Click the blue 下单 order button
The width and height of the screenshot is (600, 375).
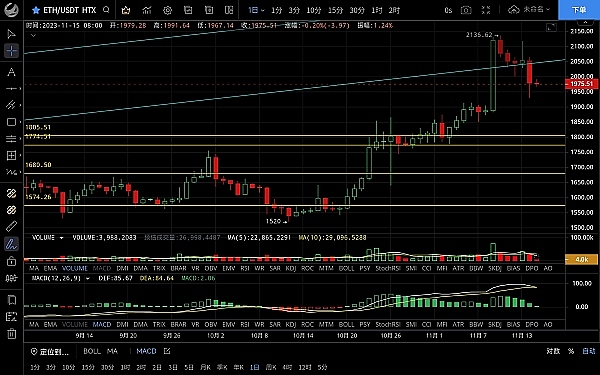click(579, 10)
